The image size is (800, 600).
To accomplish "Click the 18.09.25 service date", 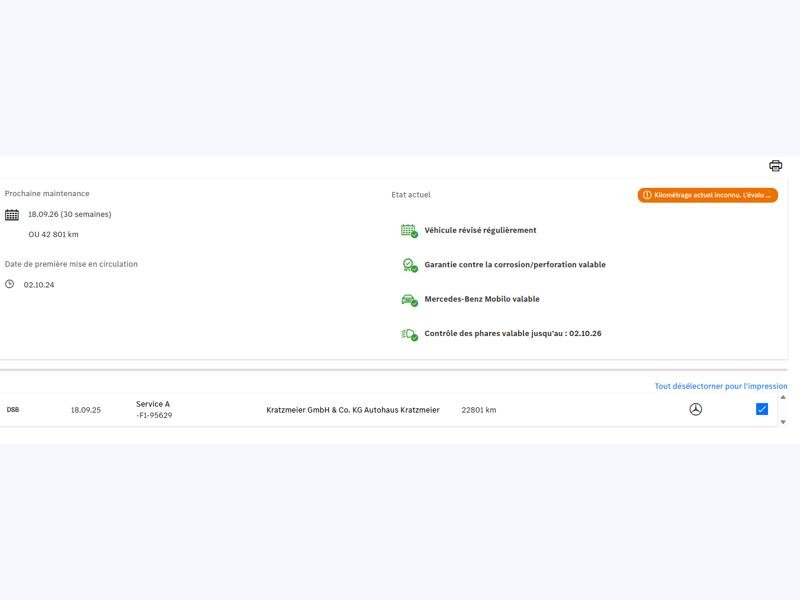I will point(85,410).
